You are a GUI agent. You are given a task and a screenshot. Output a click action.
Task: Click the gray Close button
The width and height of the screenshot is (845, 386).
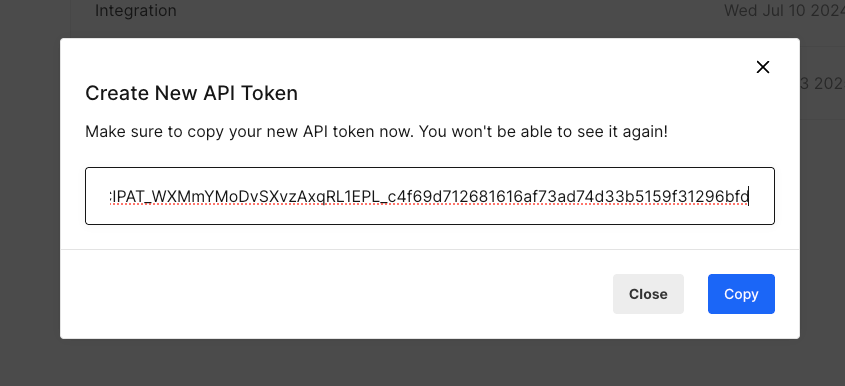click(648, 294)
